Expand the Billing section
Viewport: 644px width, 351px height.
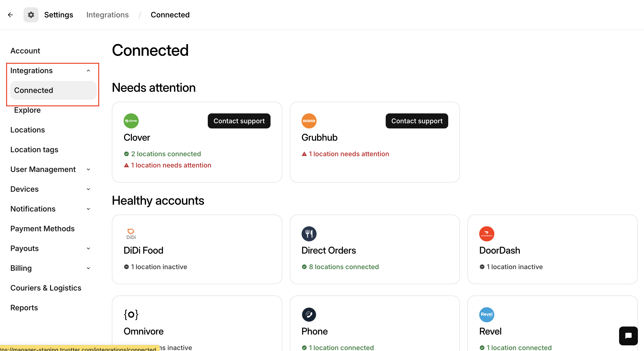(x=88, y=268)
